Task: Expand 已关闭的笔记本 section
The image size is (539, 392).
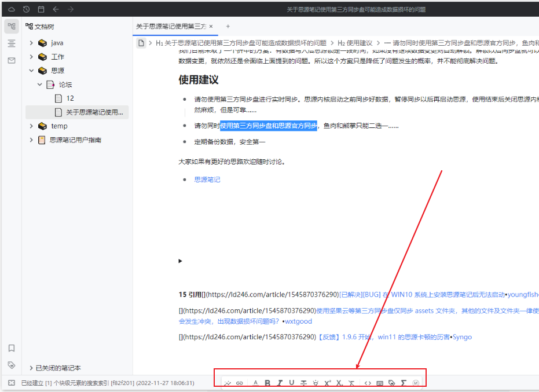Action: [x=31, y=368]
